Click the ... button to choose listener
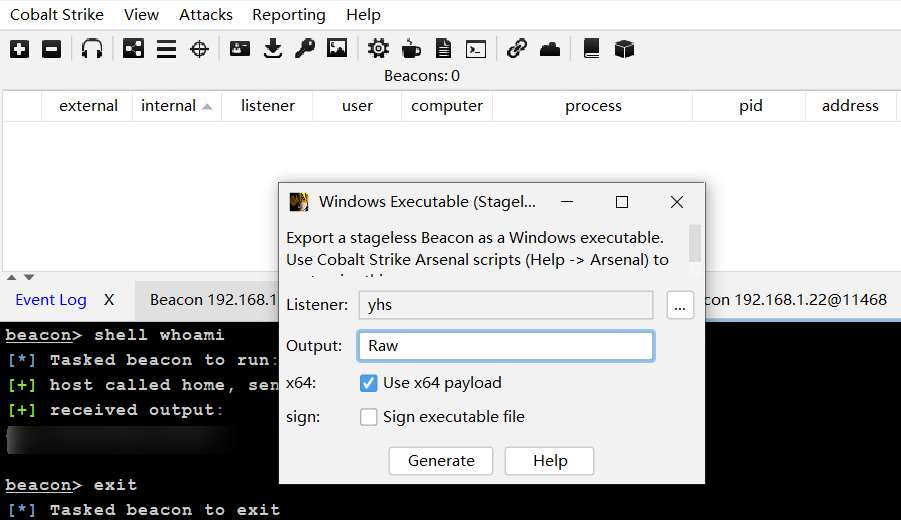Image resolution: width=901 pixels, height=520 pixels. pyautogui.click(x=680, y=305)
